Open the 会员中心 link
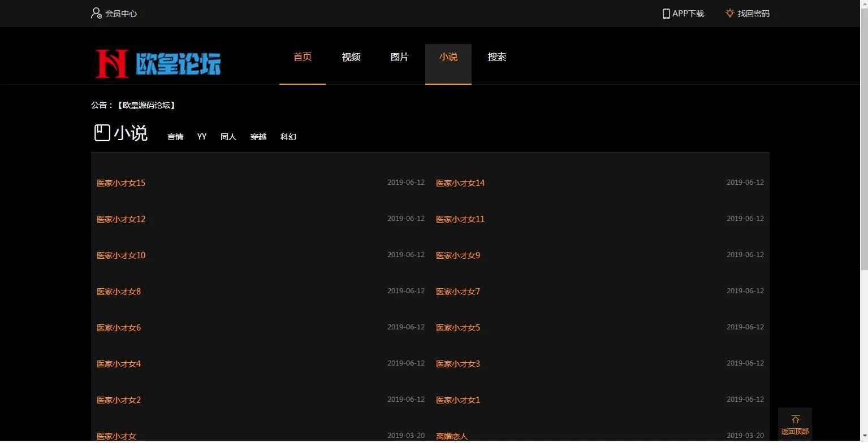 click(121, 14)
